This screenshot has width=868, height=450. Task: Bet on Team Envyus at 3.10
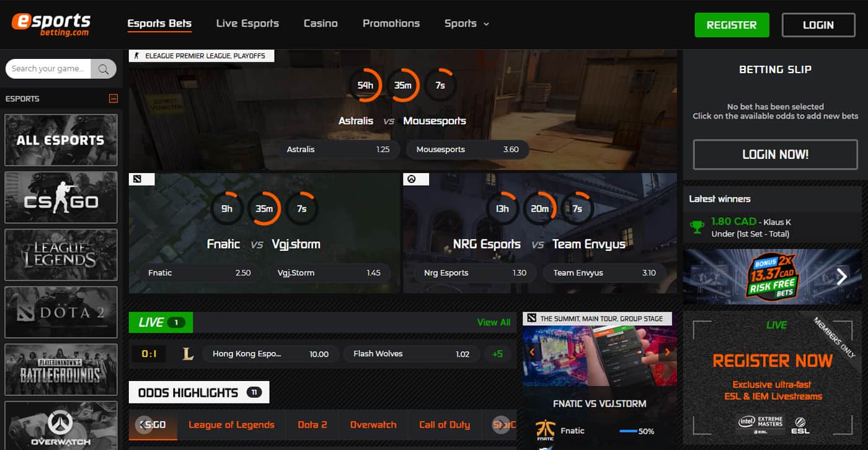tap(604, 272)
